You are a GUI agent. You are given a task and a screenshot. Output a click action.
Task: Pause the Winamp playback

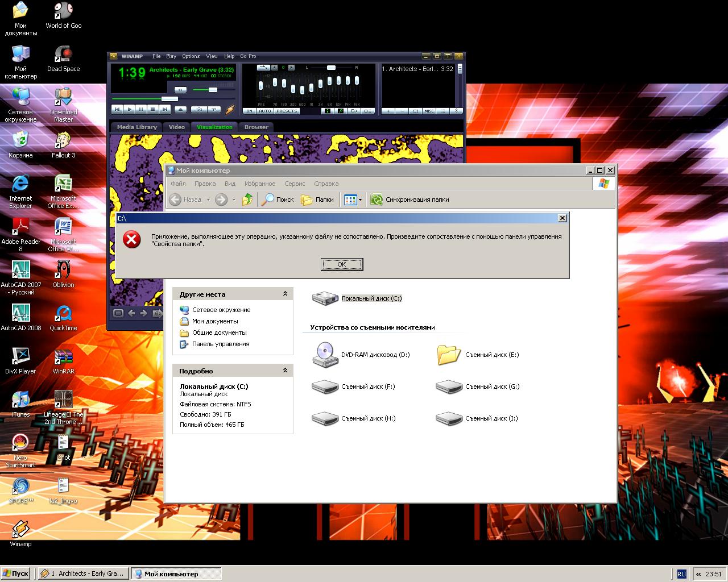(x=141, y=109)
